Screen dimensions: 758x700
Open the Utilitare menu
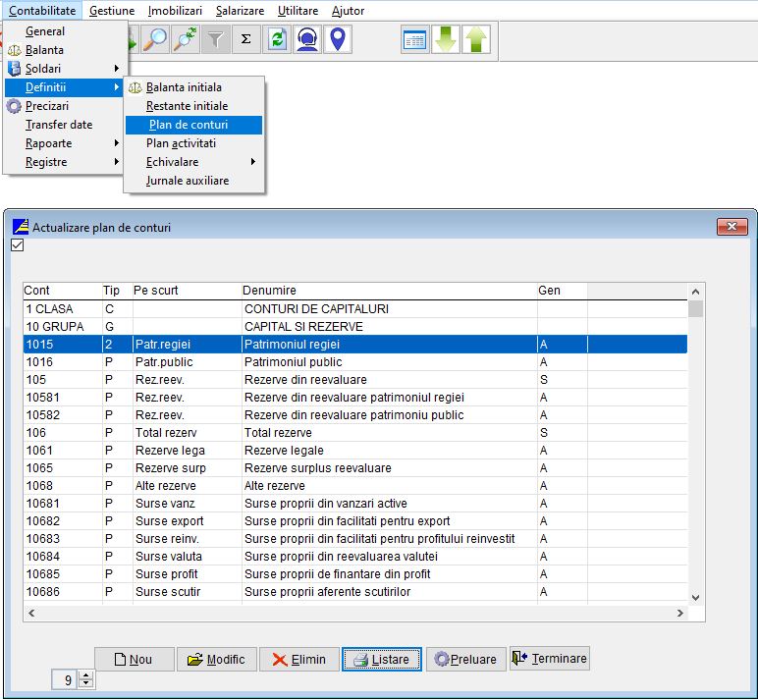click(298, 10)
